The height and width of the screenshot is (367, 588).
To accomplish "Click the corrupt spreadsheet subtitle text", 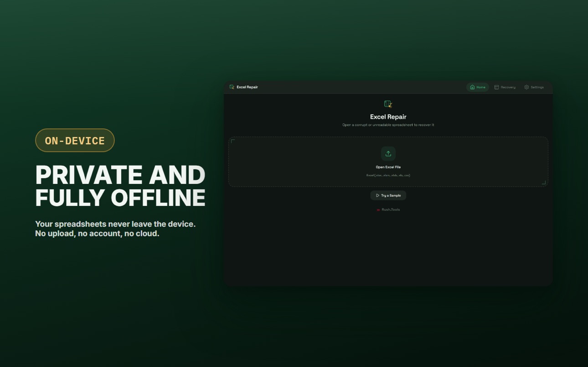I will click(x=388, y=125).
